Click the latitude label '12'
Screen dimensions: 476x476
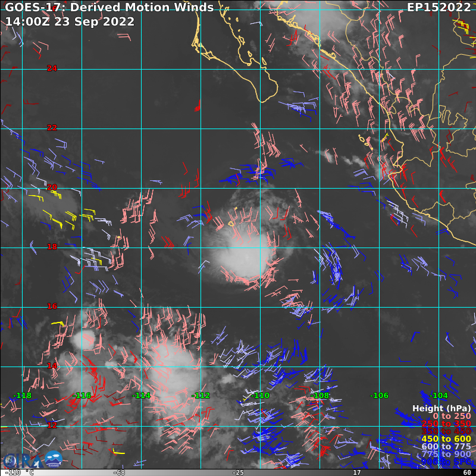pos(52,425)
